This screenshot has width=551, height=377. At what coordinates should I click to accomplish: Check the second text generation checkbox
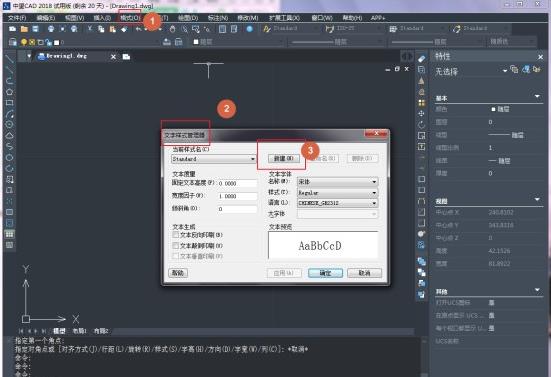176,245
